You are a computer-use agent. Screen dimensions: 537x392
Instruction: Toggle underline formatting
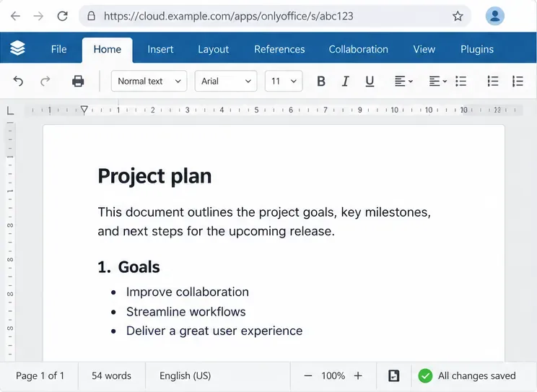(370, 81)
